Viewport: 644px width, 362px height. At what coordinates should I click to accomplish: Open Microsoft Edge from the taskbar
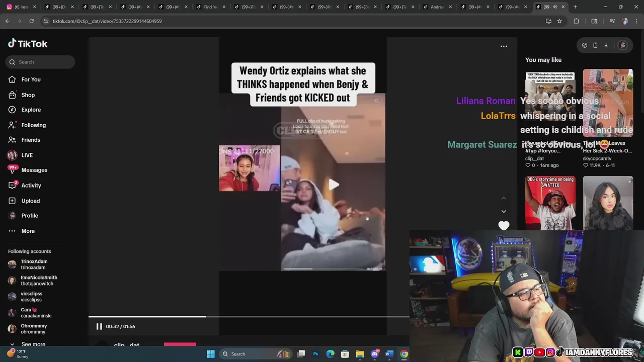pyautogui.click(x=330, y=354)
